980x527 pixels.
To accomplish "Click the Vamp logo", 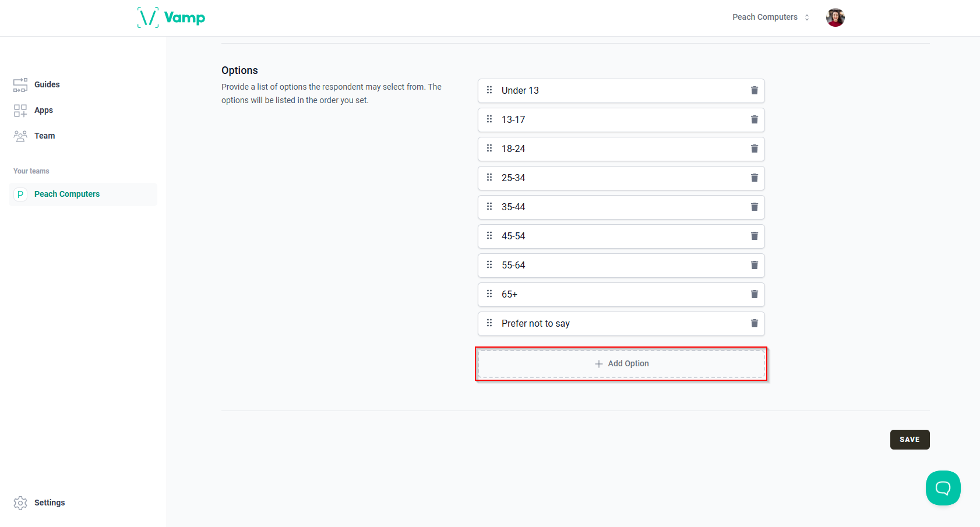I will (171, 17).
